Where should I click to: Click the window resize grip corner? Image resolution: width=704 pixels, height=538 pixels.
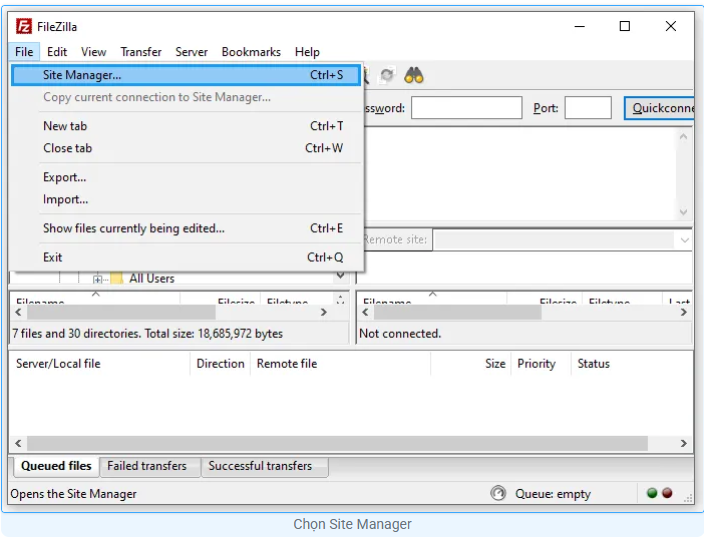(688, 498)
